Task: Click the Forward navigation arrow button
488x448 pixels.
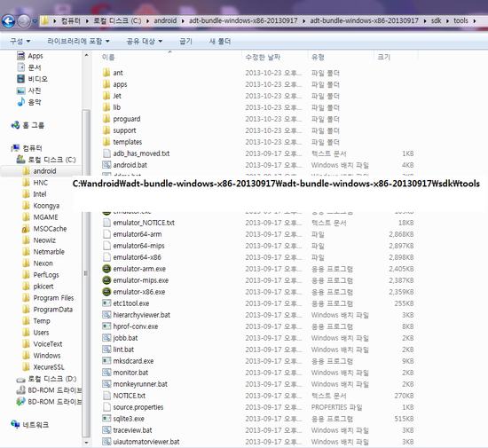Action: coord(24,21)
